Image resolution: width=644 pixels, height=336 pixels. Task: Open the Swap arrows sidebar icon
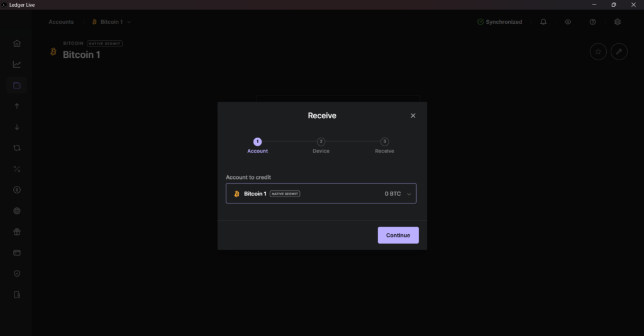point(17,148)
